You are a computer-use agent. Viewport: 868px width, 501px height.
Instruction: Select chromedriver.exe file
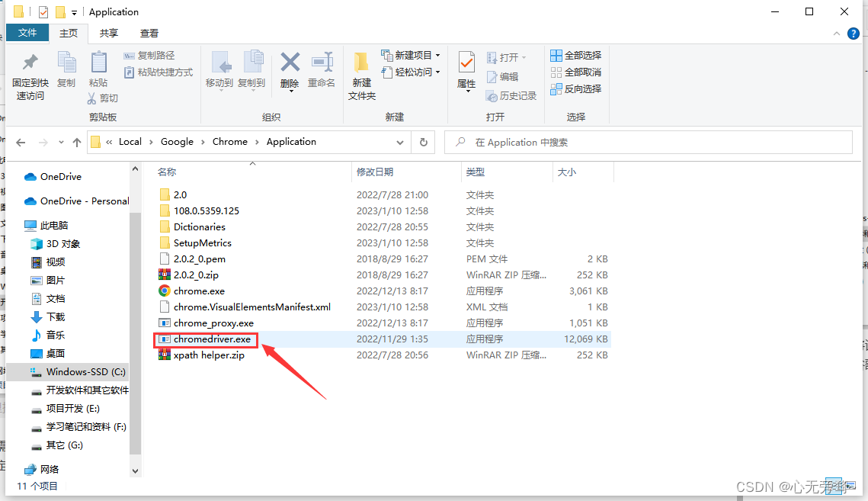211,340
